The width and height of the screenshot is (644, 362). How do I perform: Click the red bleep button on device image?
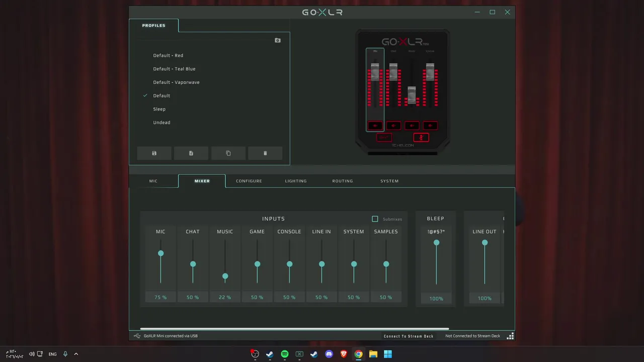tap(384, 137)
